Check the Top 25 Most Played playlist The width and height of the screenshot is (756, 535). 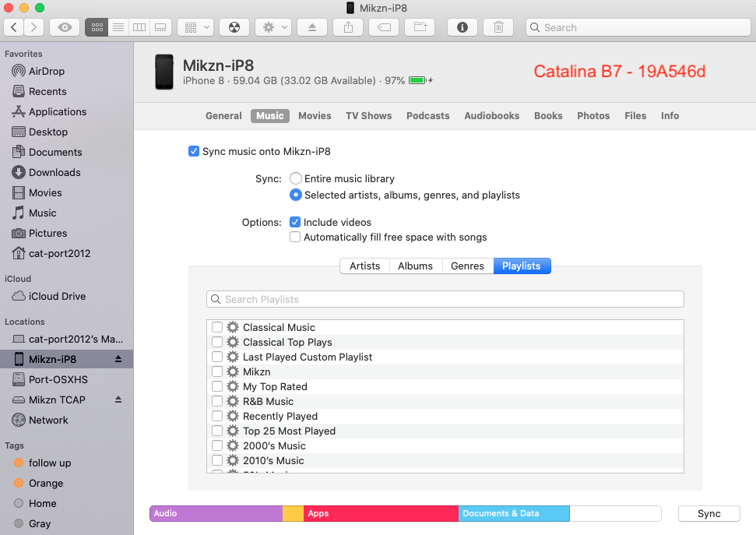pyautogui.click(x=217, y=431)
